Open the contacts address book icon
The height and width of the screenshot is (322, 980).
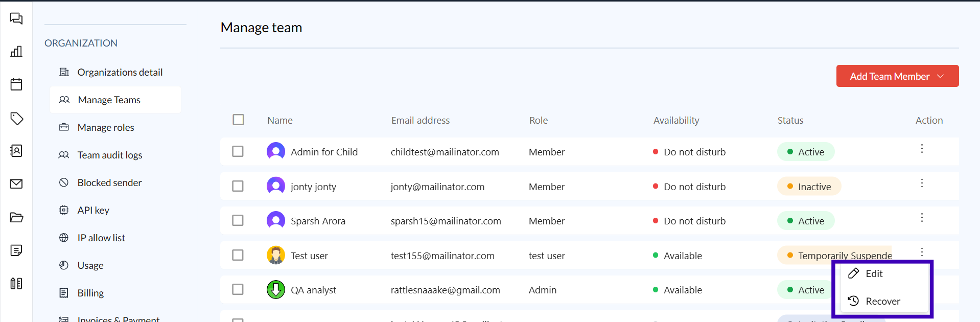tap(16, 151)
